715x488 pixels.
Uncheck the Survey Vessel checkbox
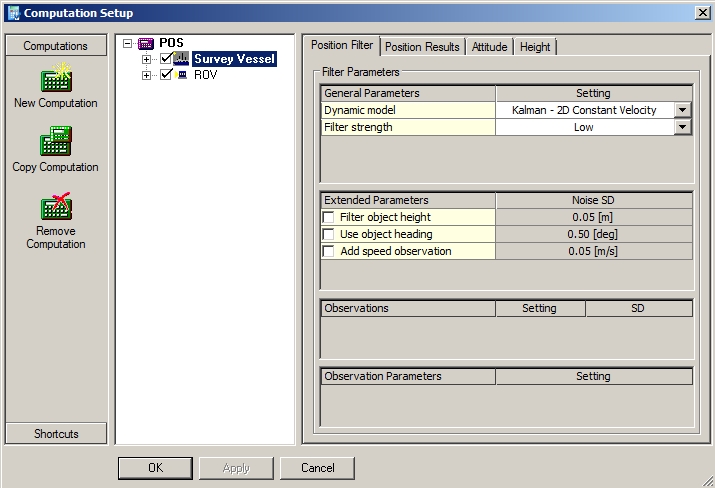(x=166, y=58)
